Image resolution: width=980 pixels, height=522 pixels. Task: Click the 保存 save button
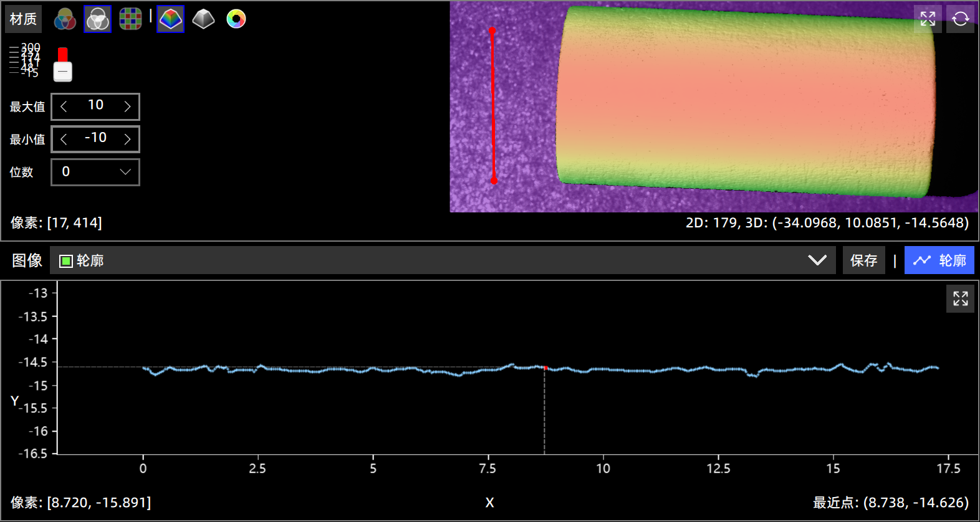coord(863,260)
